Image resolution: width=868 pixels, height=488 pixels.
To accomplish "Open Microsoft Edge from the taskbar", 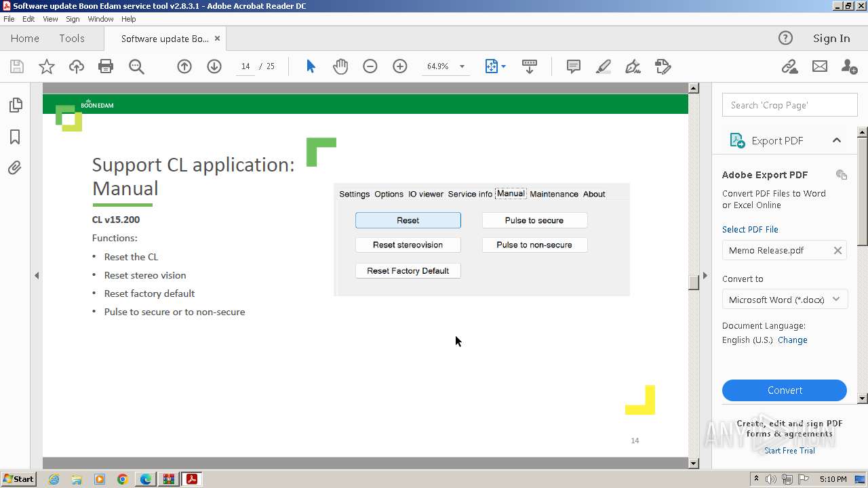I will click(146, 479).
